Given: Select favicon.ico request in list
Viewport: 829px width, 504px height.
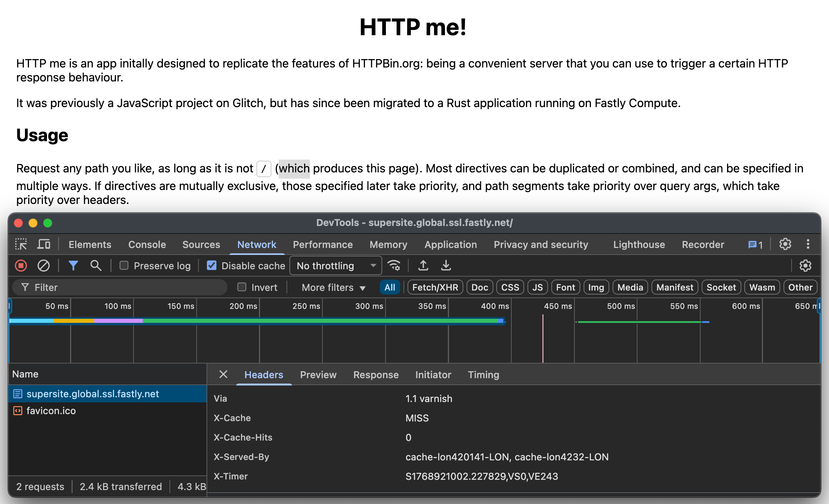Looking at the screenshot, I should (x=51, y=410).
